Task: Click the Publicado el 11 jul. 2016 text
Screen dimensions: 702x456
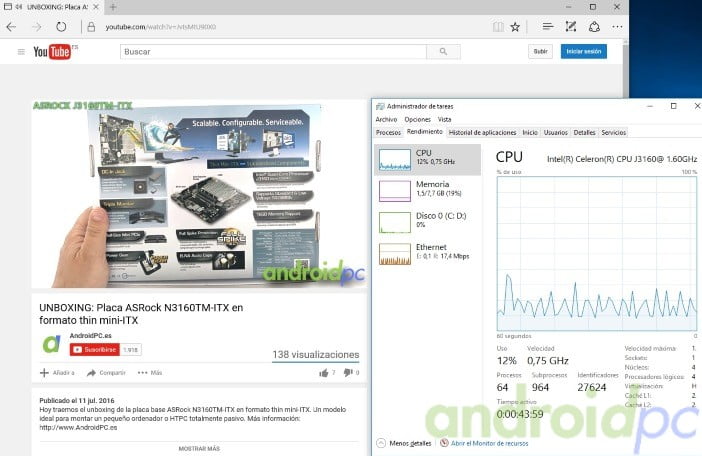Action: pyautogui.click(x=77, y=401)
